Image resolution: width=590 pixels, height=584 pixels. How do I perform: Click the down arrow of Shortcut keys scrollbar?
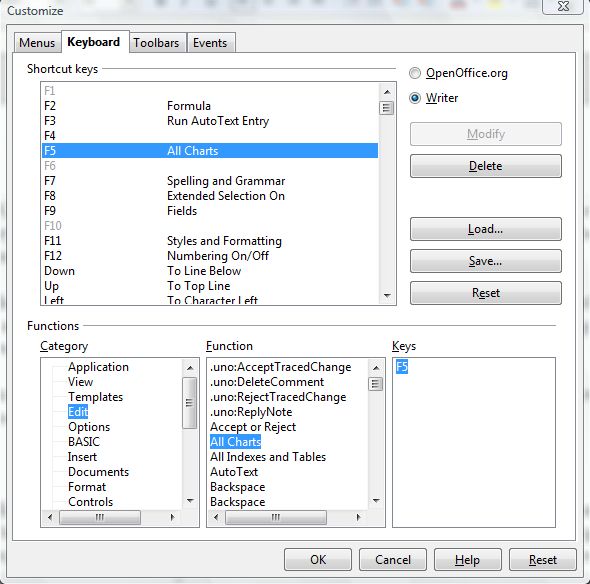(x=387, y=295)
